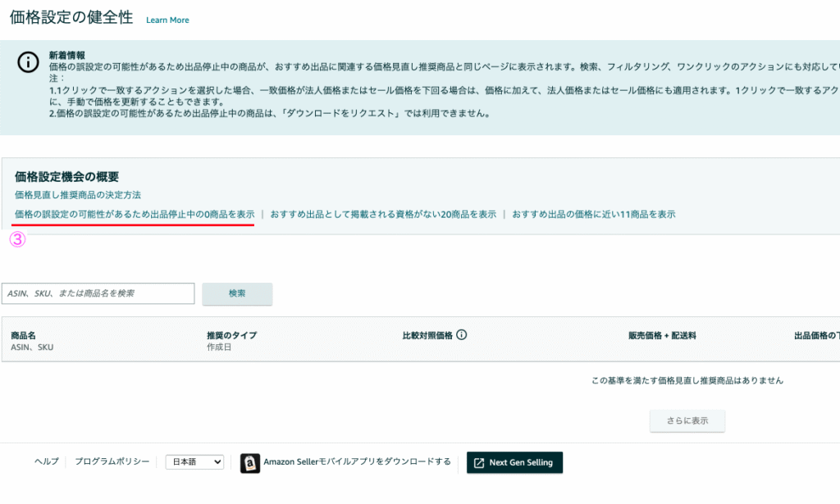Click the 商品名 column header
This screenshot has height=504, width=840.
pyautogui.click(x=23, y=336)
